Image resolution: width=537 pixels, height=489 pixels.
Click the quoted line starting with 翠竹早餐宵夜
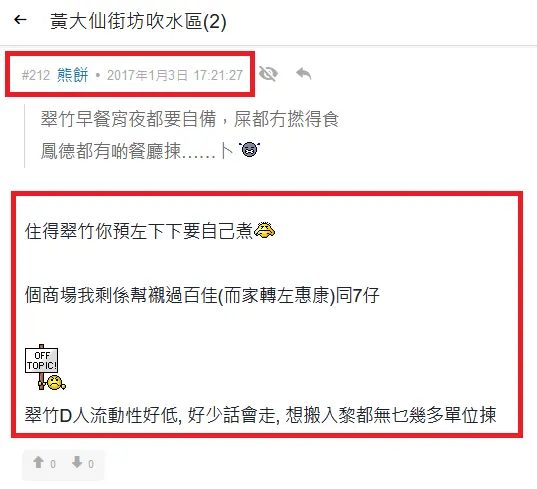tap(190, 119)
